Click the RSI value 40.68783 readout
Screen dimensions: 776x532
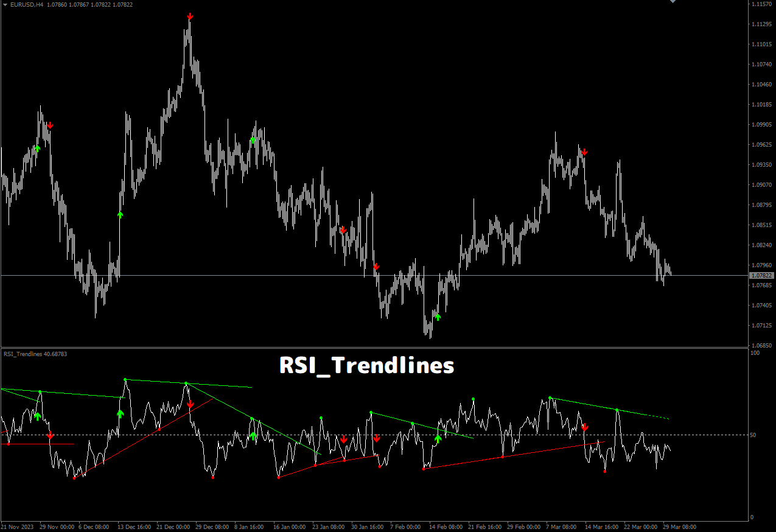55,354
